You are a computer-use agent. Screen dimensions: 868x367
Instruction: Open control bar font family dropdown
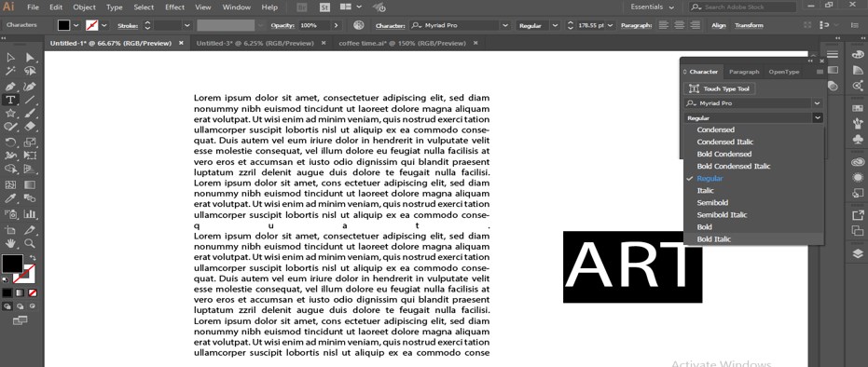[x=504, y=25]
